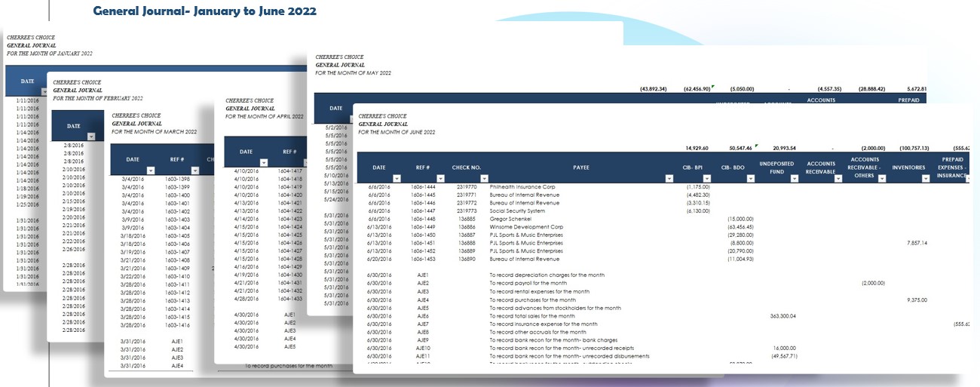This screenshot has width=980, height=387.
Task: Open Accounts Receivable - Others filter dropdown
Action: 882,179
